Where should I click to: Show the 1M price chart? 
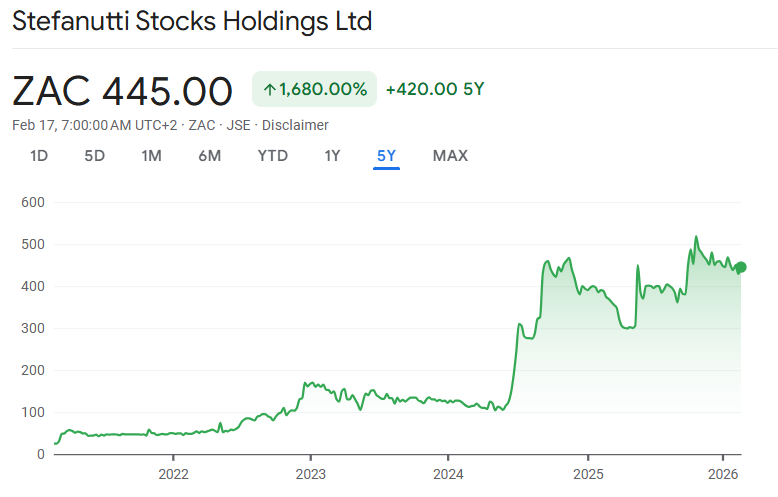pos(151,155)
